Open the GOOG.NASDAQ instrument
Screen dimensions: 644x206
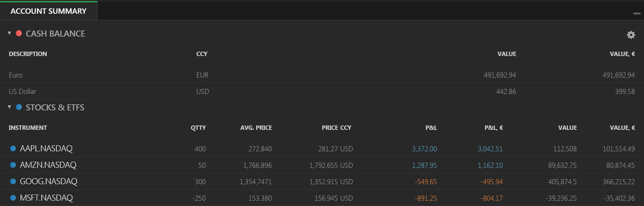(x=49, y=181)
